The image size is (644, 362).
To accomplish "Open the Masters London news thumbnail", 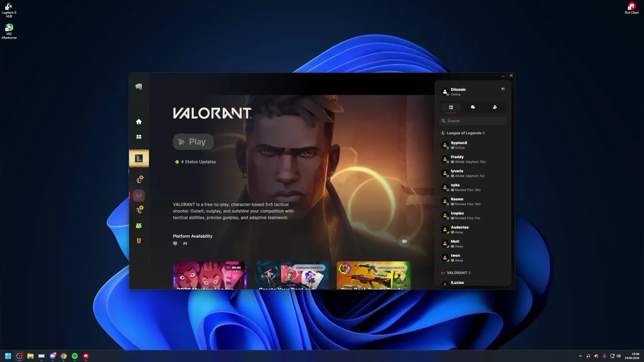I will (x=210, y=276).
